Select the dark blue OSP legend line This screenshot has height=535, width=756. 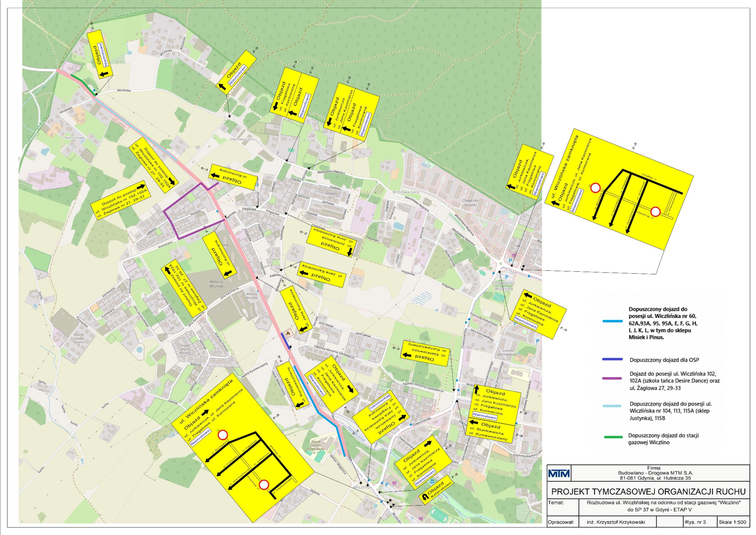[x=612, y=359]
